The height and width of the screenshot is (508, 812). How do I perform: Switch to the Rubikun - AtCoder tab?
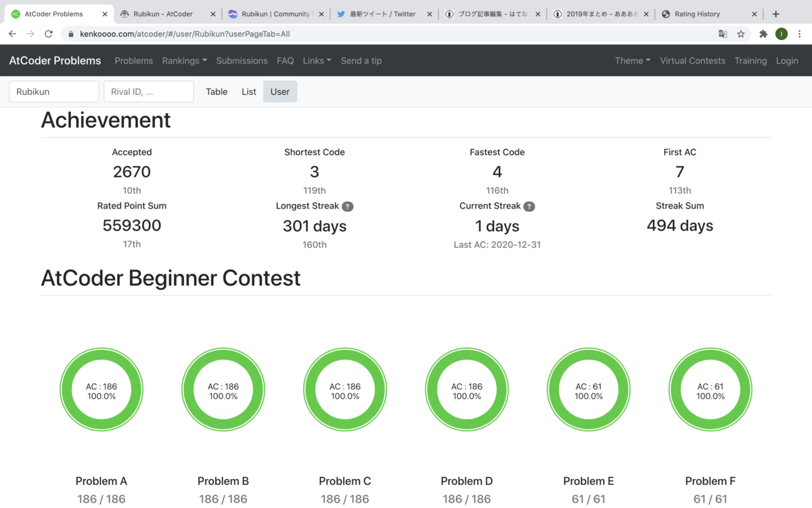[167, 14]
